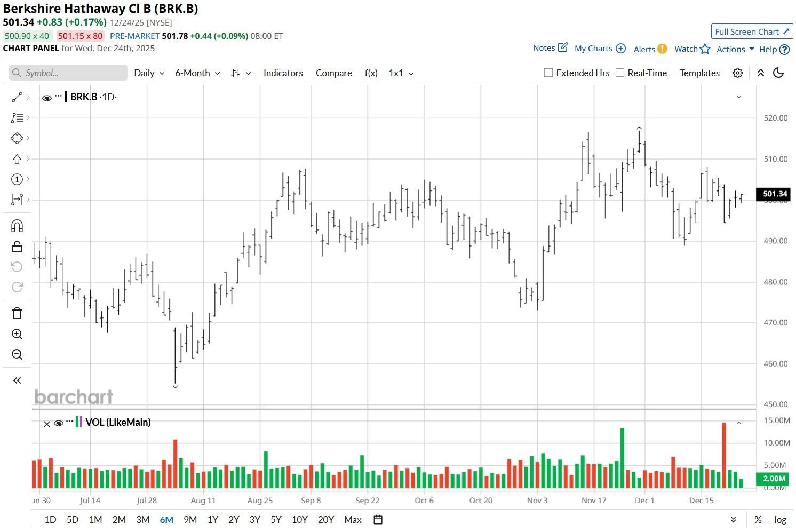The height and width of the screenshot is (532, 796).
Task: Zoom in on the chart
Action: [x=17, y=334]
